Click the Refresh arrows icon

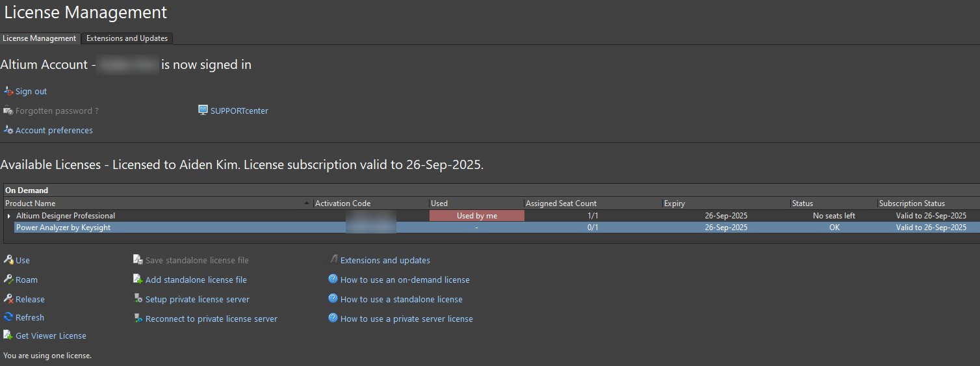8,317
